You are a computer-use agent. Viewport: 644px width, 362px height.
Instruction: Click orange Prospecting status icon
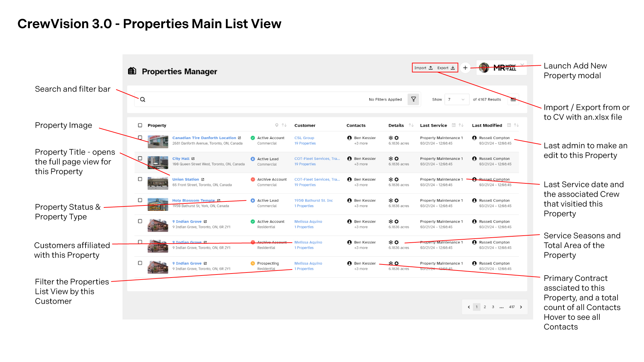[253, 263]
